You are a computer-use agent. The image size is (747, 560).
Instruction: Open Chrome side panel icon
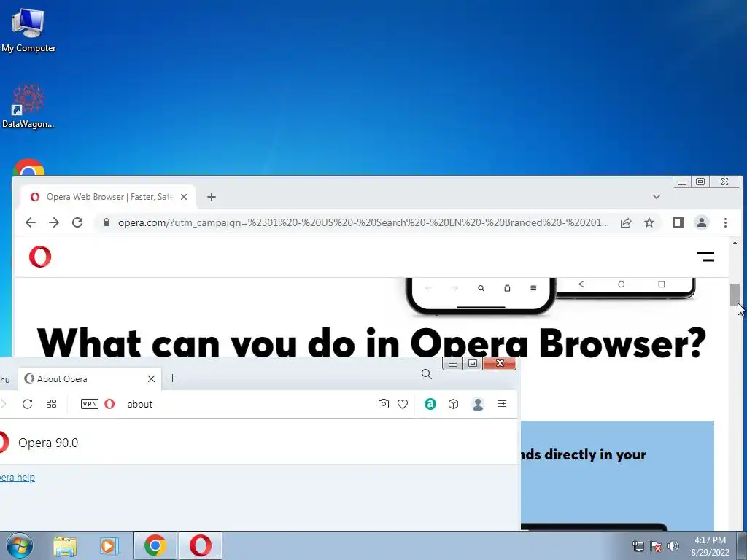click(678, 222)
